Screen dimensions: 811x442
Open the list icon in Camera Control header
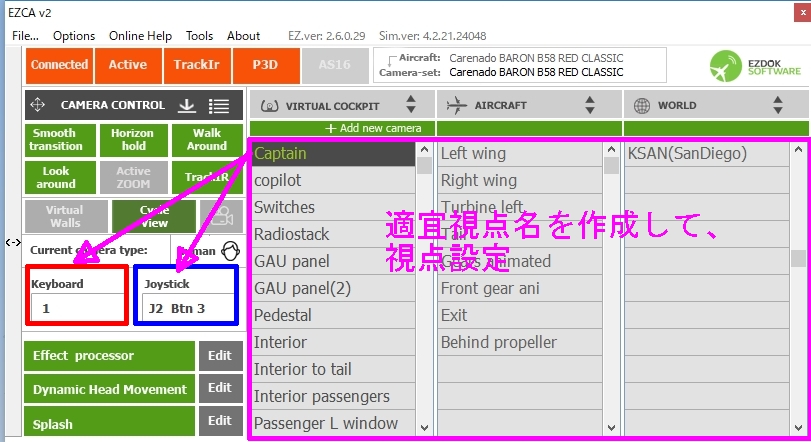(219, 106)
